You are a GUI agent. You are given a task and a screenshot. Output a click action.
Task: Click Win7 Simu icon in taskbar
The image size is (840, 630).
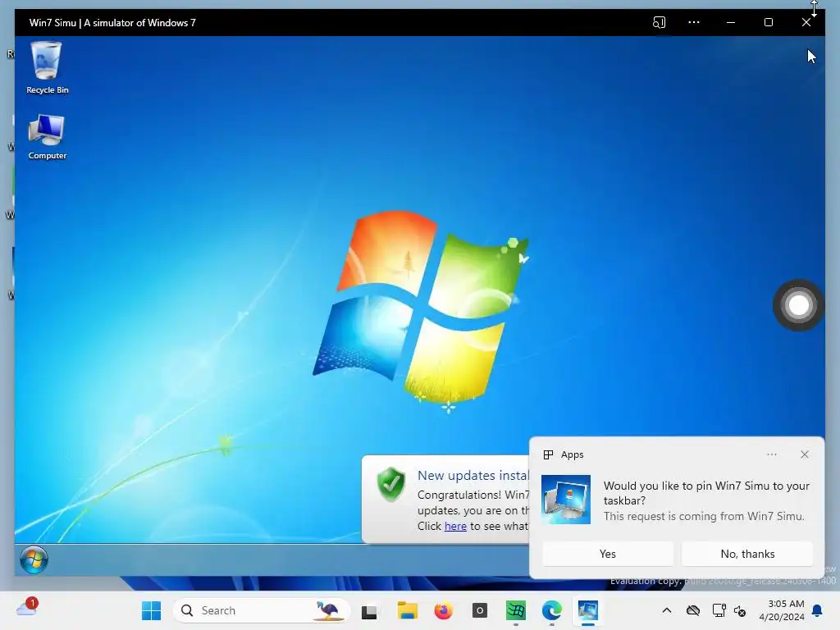[587, 610]
